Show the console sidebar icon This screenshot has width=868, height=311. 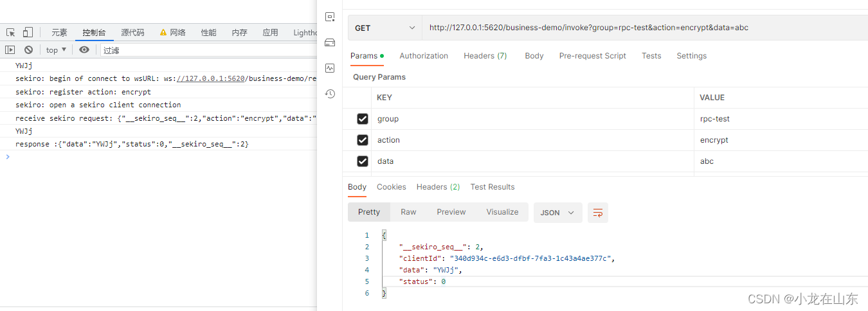(10, 49)
